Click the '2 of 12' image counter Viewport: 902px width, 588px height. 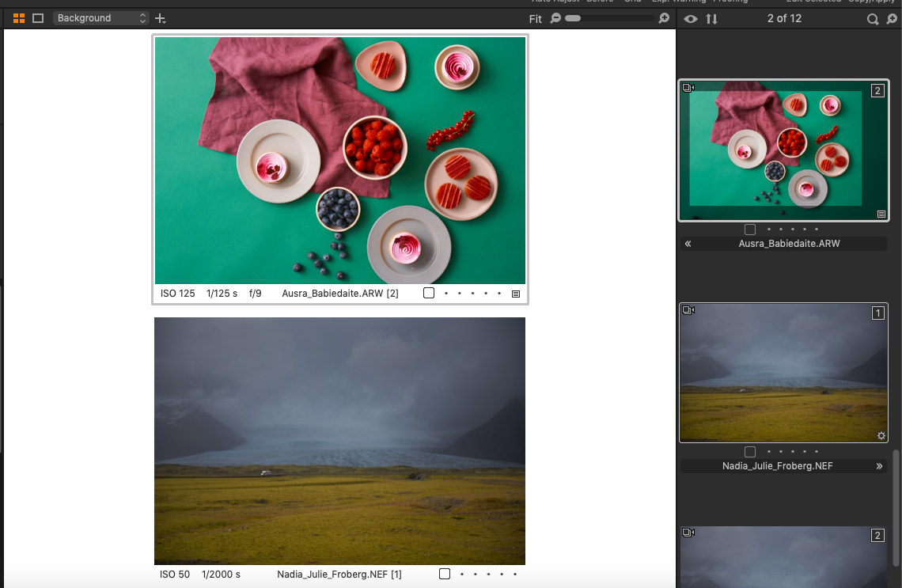coord(784,18)
